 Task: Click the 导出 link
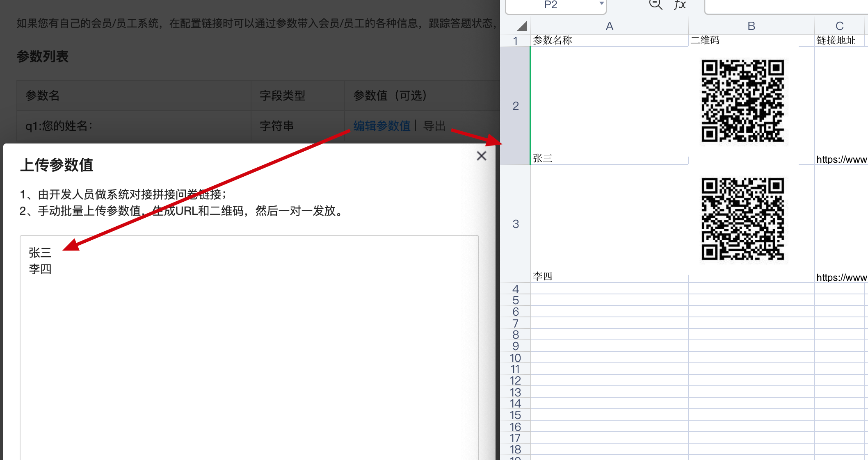(434, 126)
